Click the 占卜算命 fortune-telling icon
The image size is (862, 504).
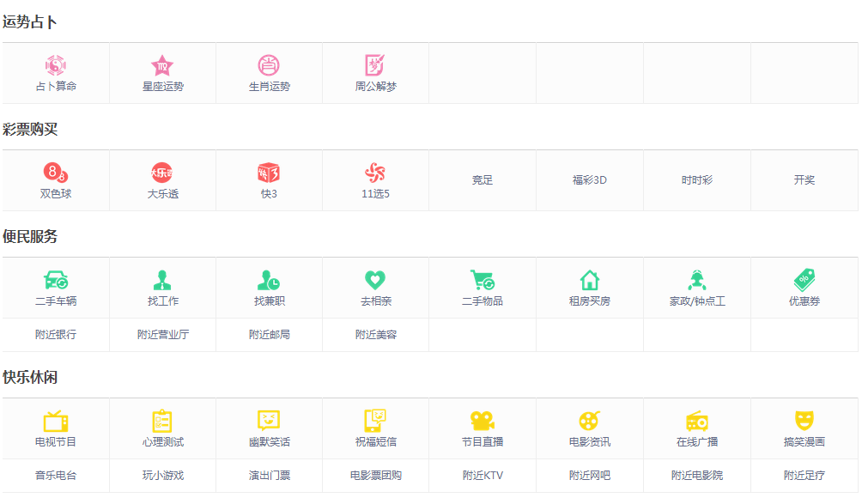(56, 65)
